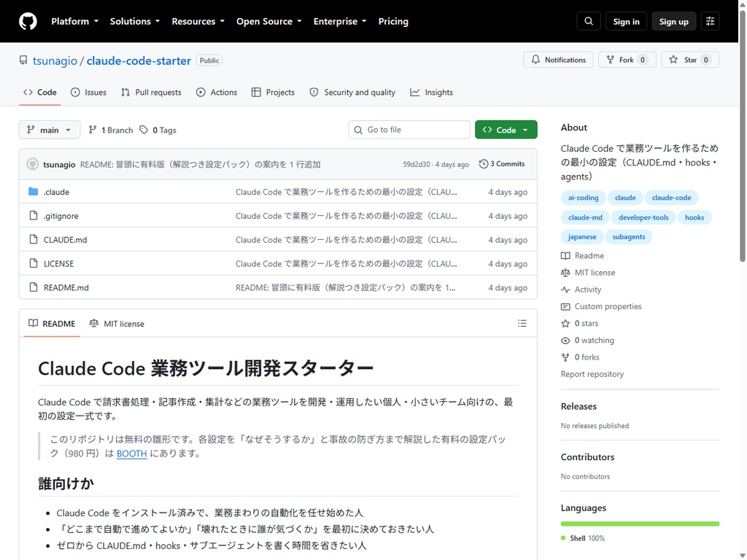Open the tsunagio owner profile link
747x560 pixels.
[55, 61]
